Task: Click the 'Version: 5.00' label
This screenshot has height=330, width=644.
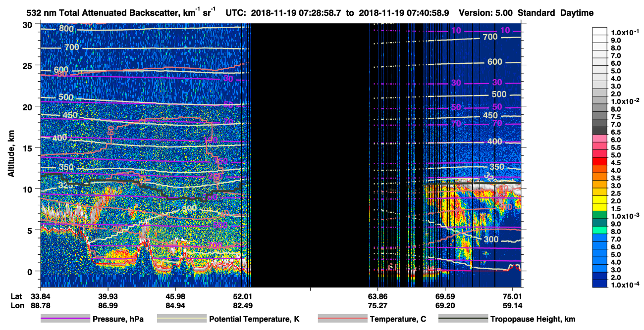Action: click(487, 13)
